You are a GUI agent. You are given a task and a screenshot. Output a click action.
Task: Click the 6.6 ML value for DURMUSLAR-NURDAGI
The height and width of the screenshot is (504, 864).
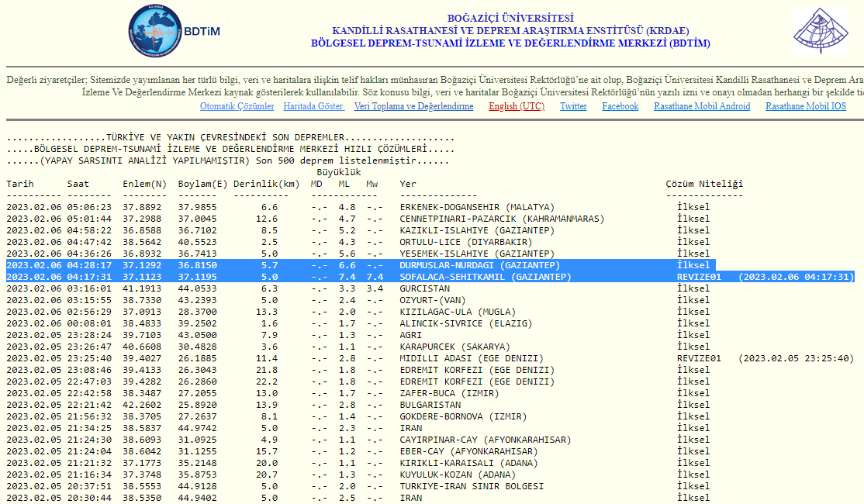point(347,265)
